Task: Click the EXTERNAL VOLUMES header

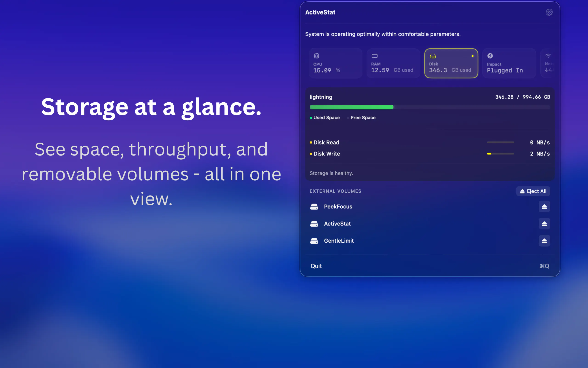Action: pos(335,191)
